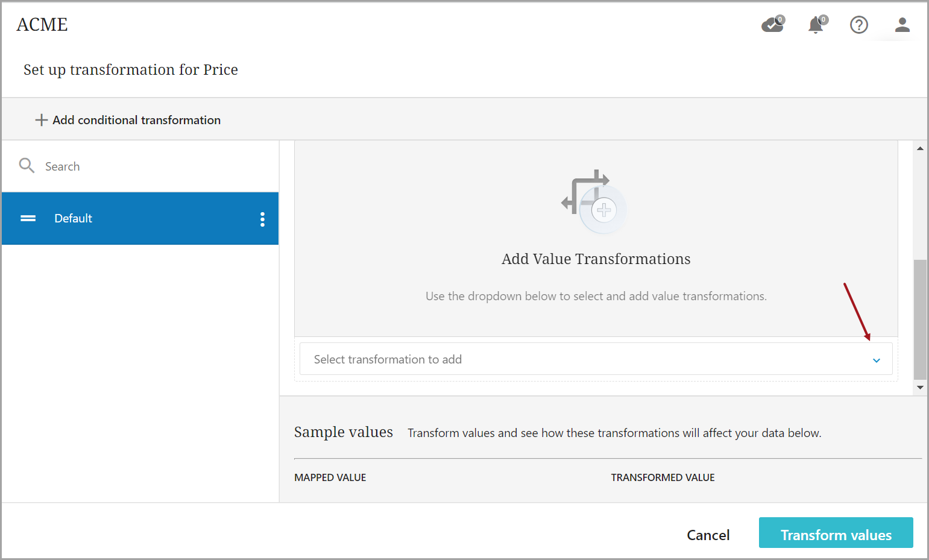Click the ACME logo
The width and height of the screenshot is (929, 560).
42,25
